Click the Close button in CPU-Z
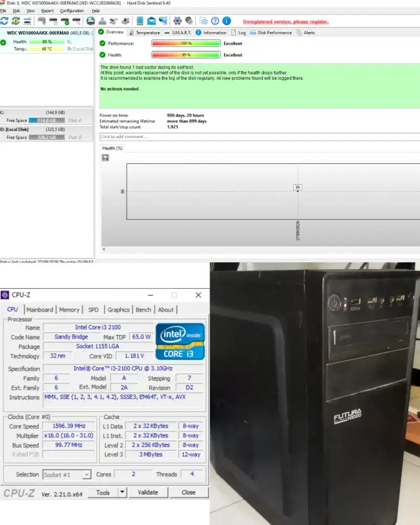420x525 pixels. 188,492
